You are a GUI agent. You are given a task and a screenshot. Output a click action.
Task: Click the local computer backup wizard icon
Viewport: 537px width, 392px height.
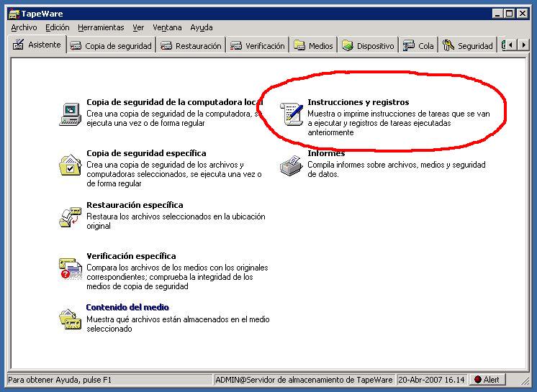(71, 114)
